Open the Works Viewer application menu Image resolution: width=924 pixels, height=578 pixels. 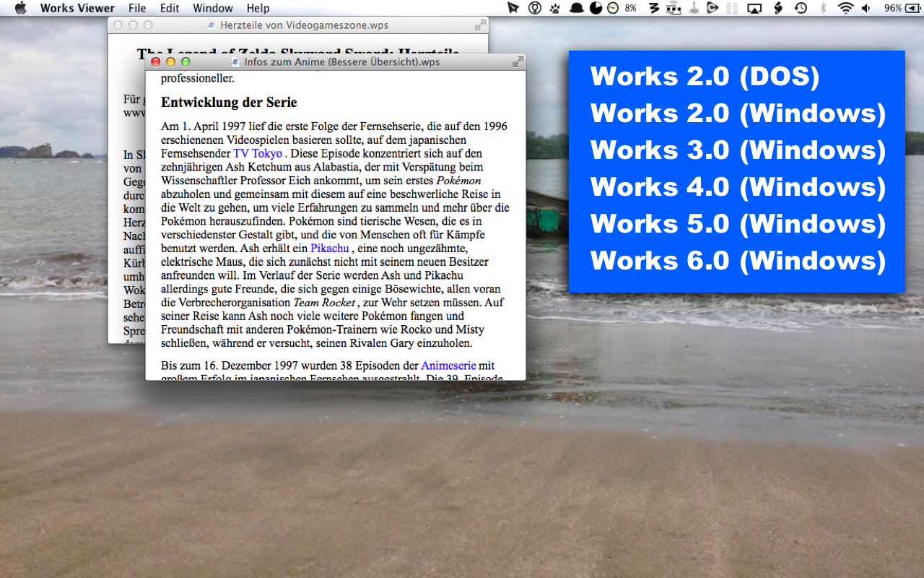77,8
